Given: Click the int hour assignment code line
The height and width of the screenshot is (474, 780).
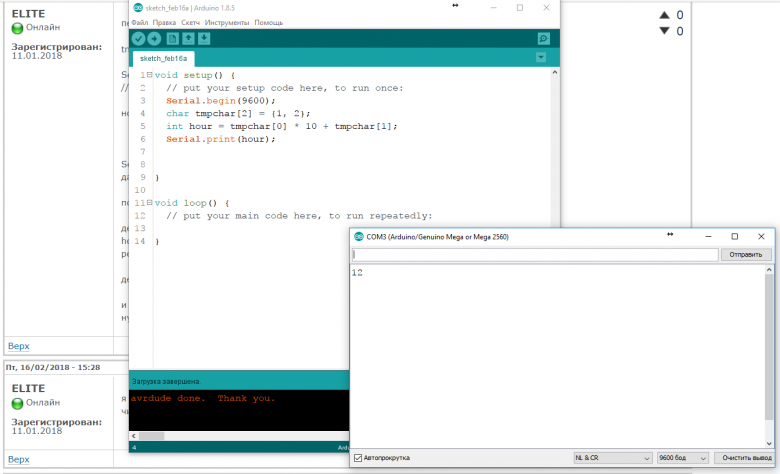Looking at the screenshot, I should click(282, 126).
